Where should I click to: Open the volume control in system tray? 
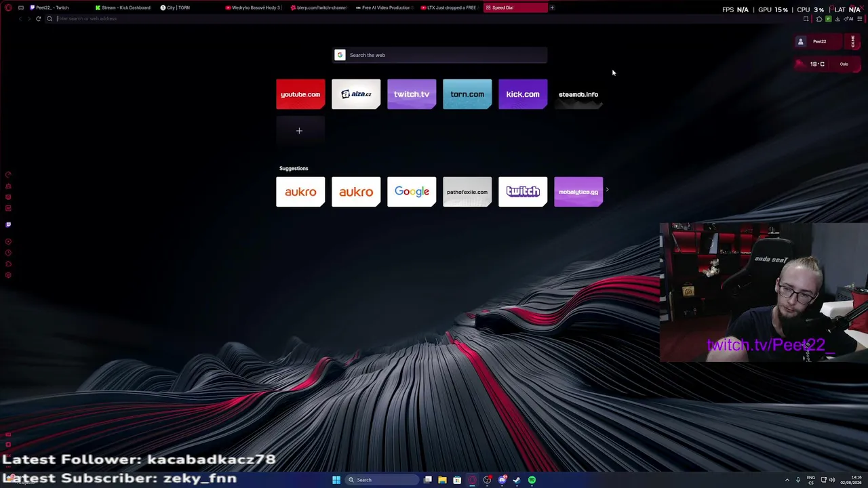point(832,480)
